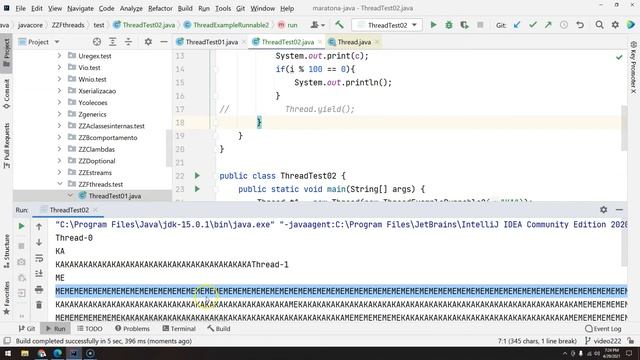Open File Explorer from taskbar

(x=25, y=353)
